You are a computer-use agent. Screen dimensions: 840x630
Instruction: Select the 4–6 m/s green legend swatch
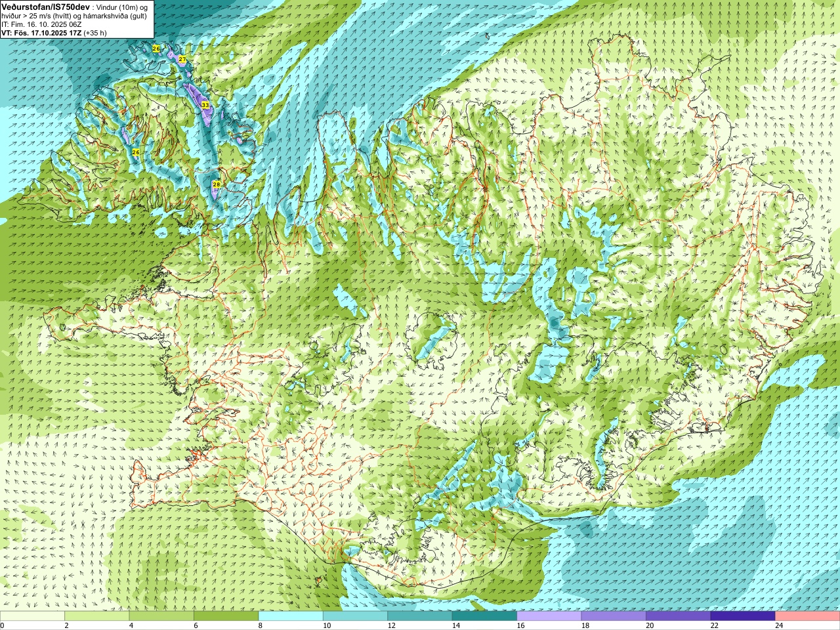(161, 616)
